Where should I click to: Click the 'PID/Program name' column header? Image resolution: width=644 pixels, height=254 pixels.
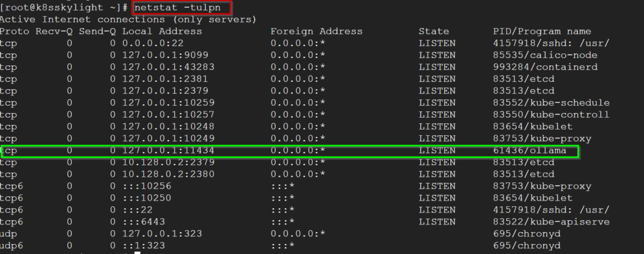[542, 31]
